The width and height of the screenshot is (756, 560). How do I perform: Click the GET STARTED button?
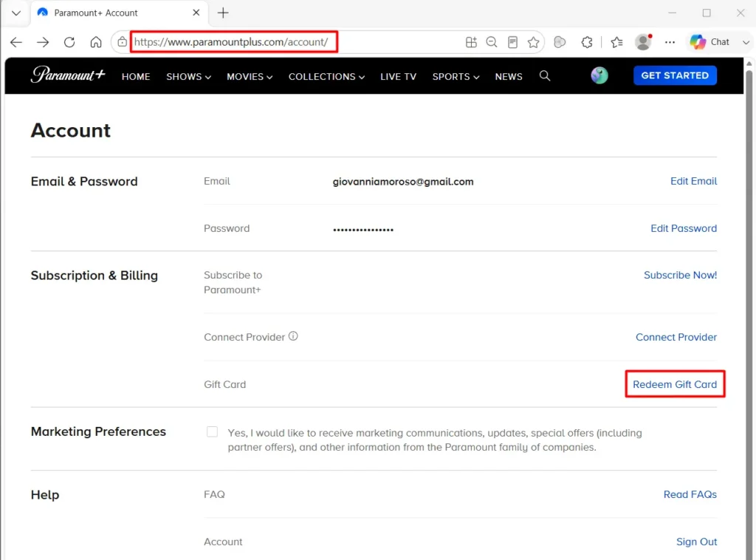point(675,75)
